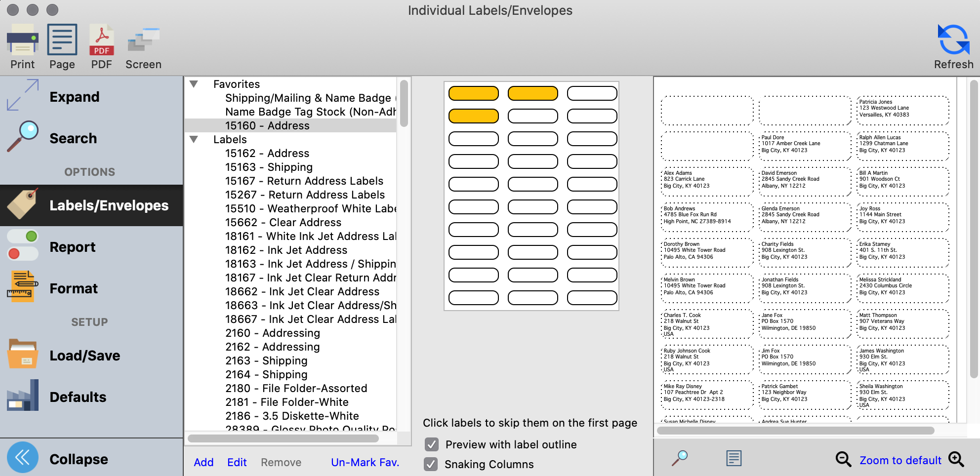Select 15162 - Address label

coord(290,153)
